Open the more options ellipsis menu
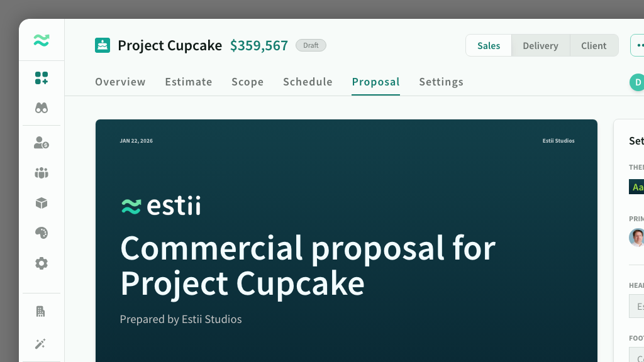 pyautogui.click(x=639, y=46)
